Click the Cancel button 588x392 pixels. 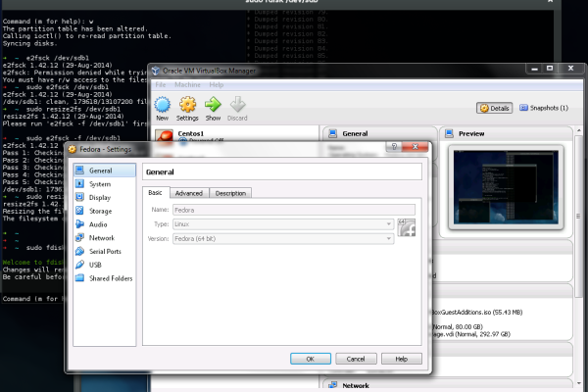(x=356, y=359)
